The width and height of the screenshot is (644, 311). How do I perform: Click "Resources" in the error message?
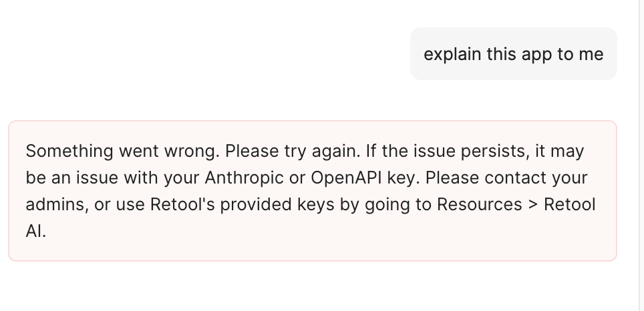pyautogui.click(x=478, y=204)
